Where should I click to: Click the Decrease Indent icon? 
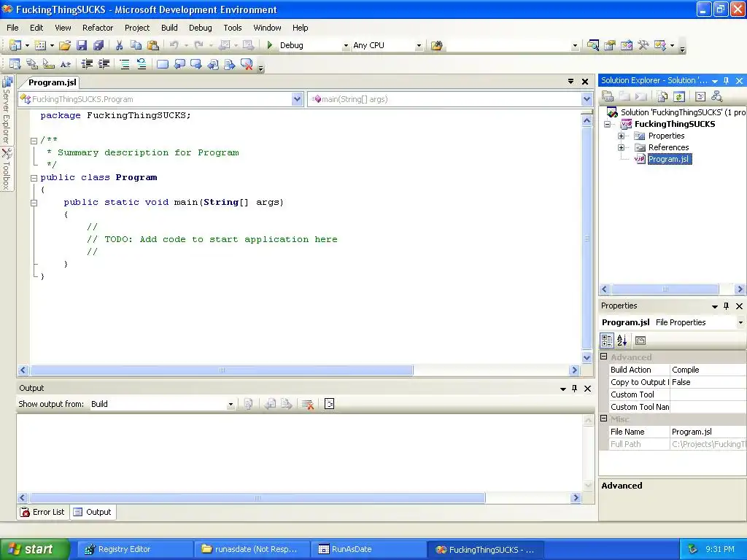[87, 64]
